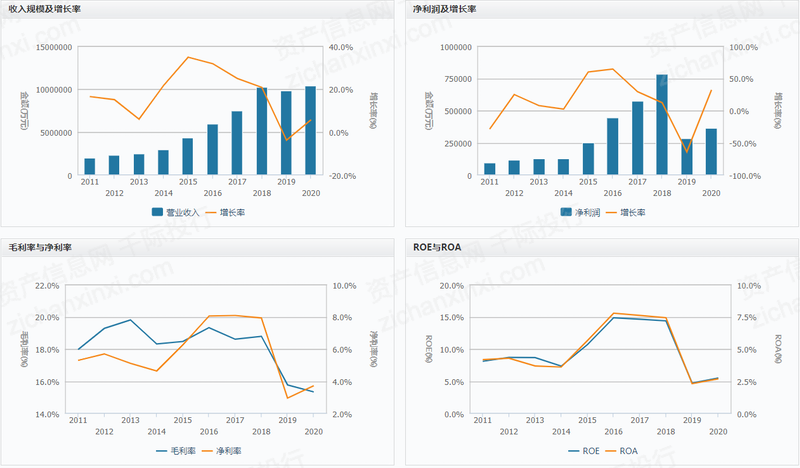Click 1000000 axis label in net profit chart
The image size is (800, 468).
[x=456, y=47]
